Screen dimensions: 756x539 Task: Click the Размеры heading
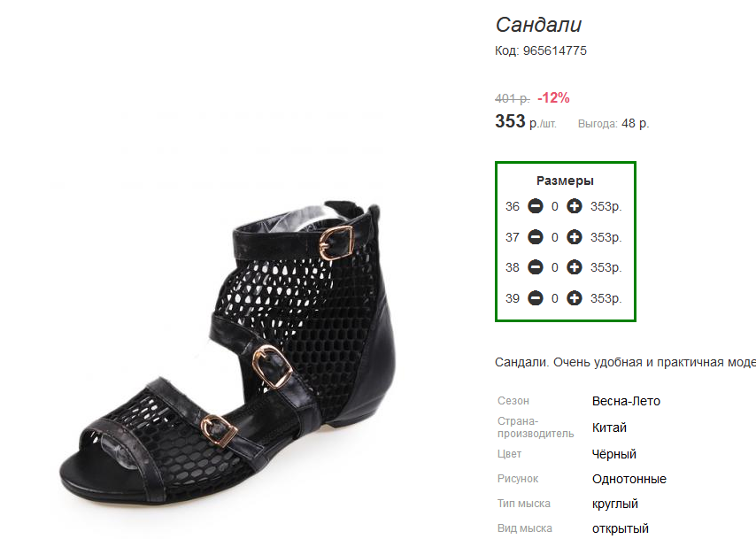(565, 181)
